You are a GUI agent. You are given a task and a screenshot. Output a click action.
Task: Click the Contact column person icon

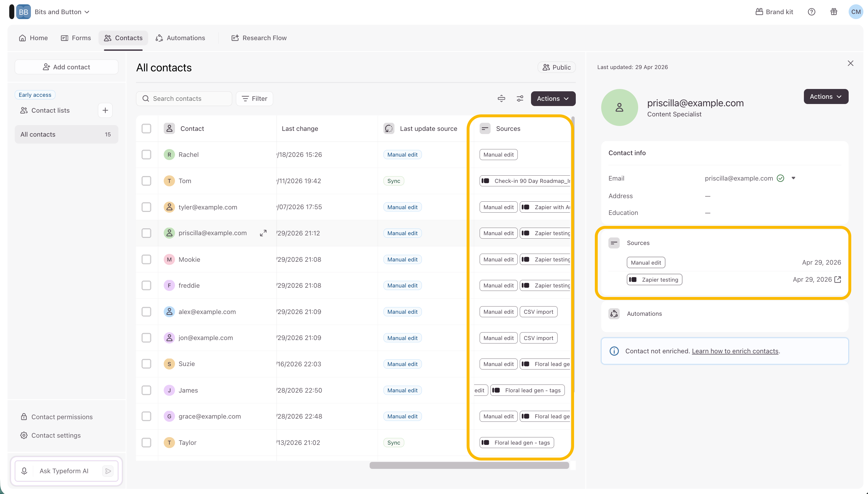[x=169, y=129]
